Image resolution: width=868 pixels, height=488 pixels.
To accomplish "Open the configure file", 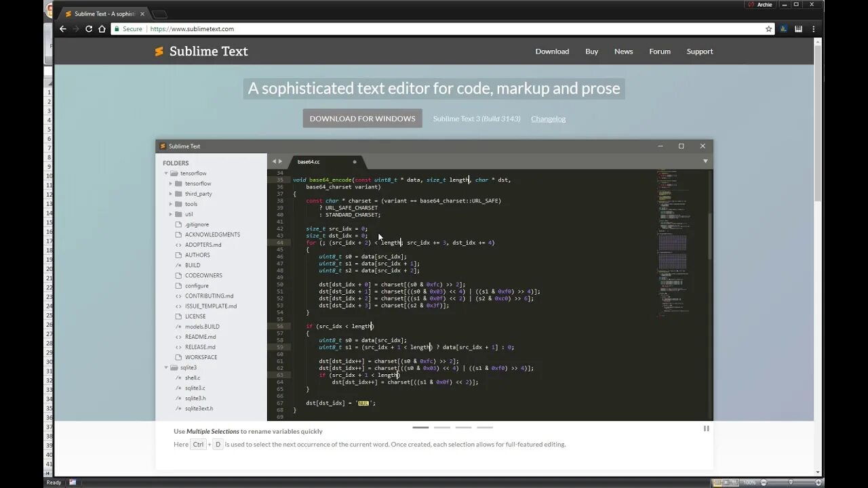I will 197,286.
